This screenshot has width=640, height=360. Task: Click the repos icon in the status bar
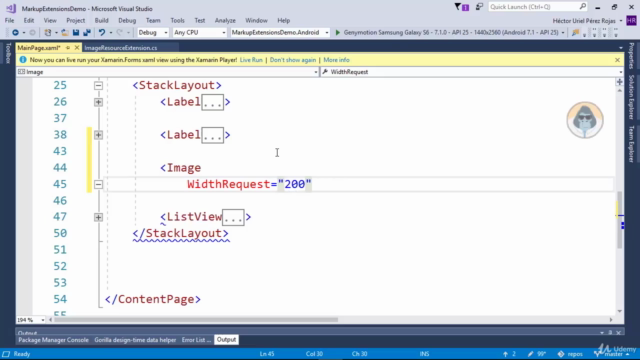tap(561, 354)
